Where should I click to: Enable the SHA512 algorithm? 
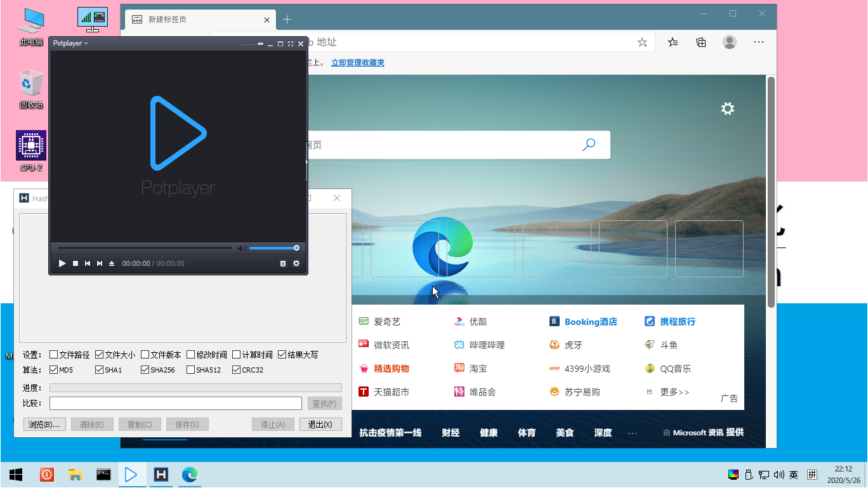coord(191,370)
